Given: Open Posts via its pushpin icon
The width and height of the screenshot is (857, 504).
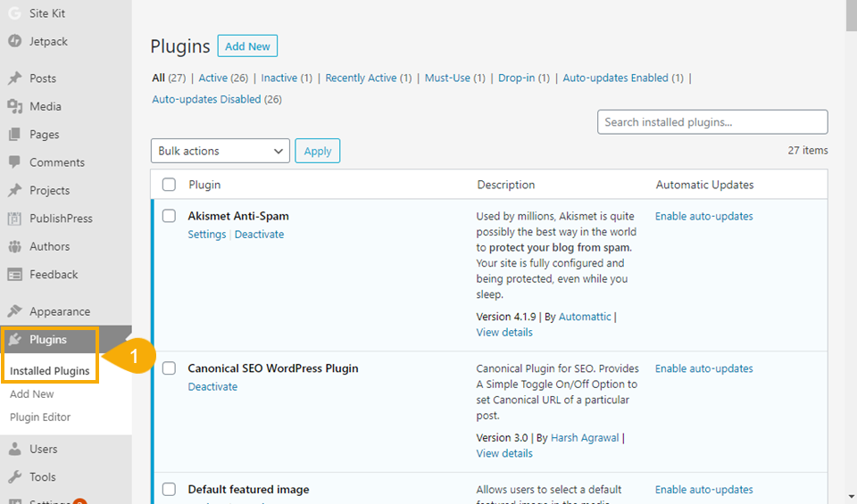Looking at the screenshot, I should point(14,78).
